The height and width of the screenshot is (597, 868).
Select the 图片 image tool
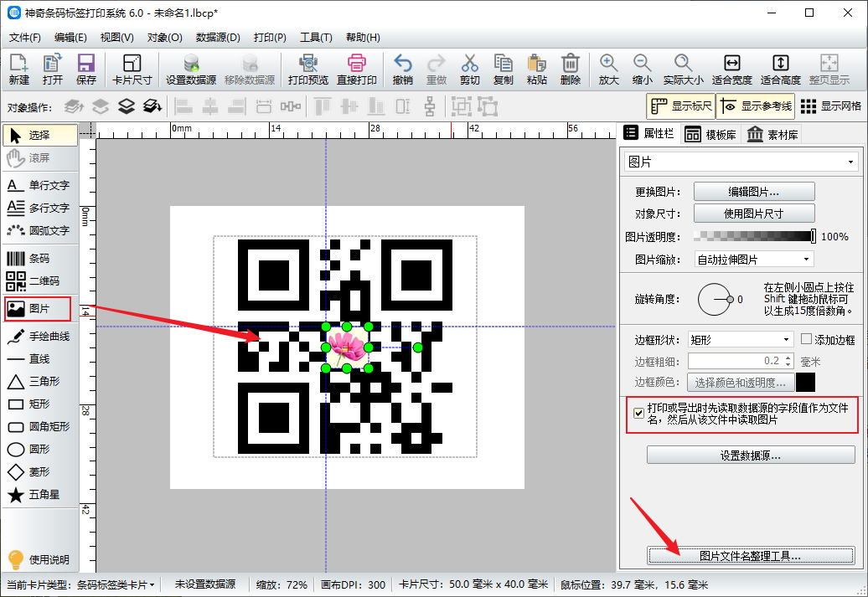[x=38, y=309]
